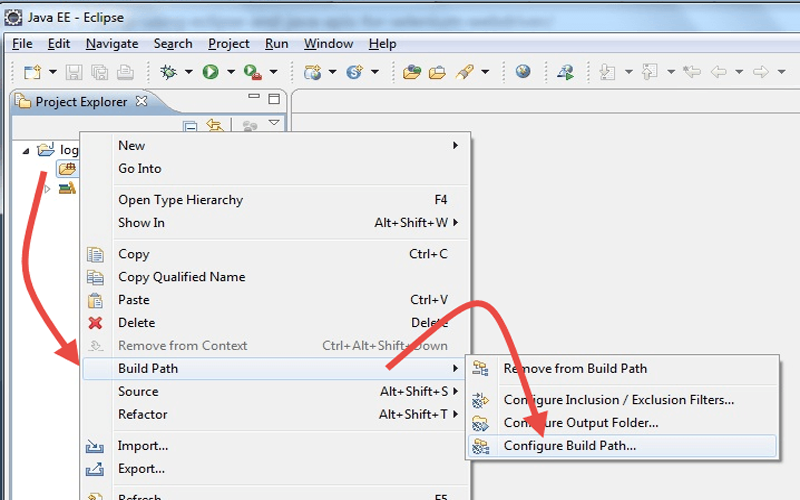Choose Configure Output Folder...

(x=622, y=422)
